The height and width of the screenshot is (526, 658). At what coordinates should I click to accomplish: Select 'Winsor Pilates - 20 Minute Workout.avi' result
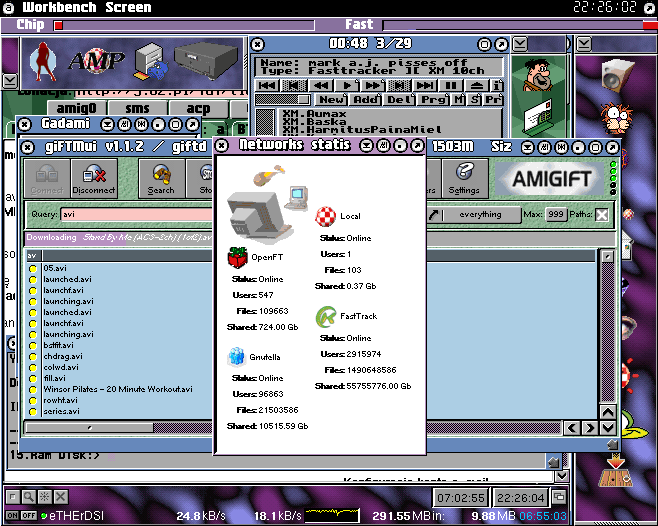(118, 389)
